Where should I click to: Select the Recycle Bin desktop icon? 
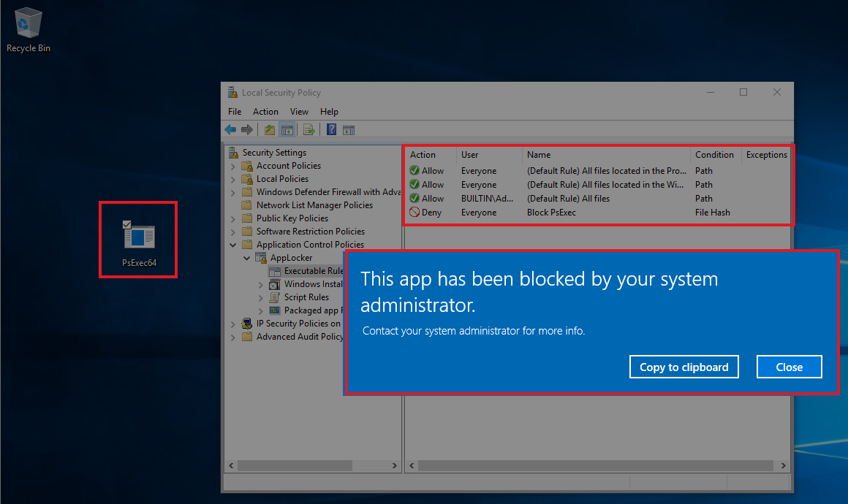pyautogui.click(x=28, y=30)
